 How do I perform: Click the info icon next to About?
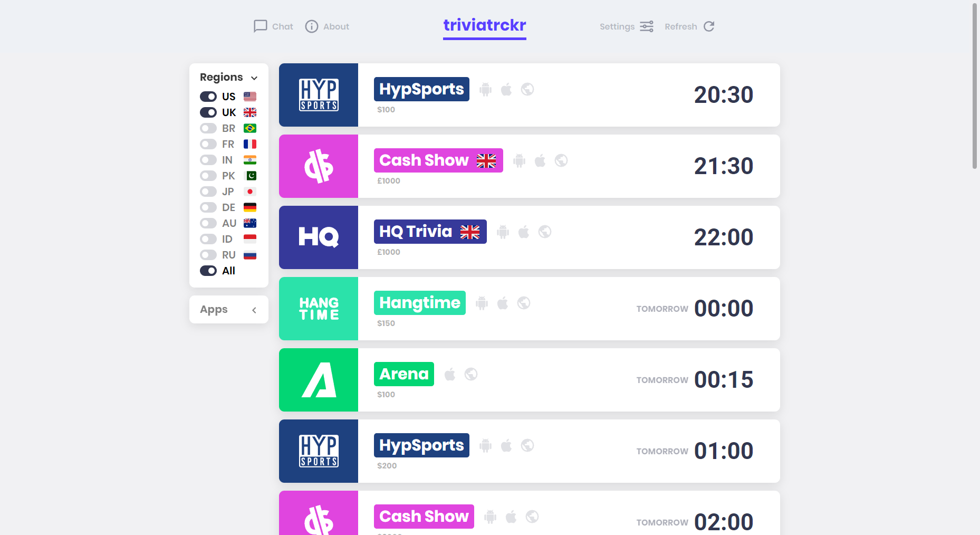311,26
